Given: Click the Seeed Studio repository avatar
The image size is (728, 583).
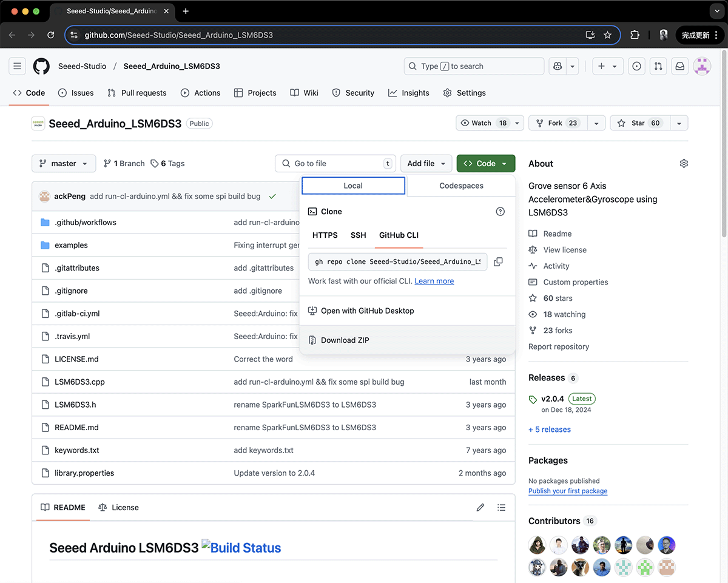Looking at the screenshot, I should [x=38, y=123].
